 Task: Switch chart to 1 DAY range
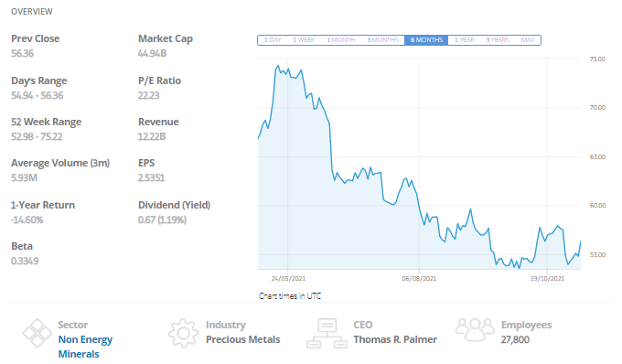[273, 40]
